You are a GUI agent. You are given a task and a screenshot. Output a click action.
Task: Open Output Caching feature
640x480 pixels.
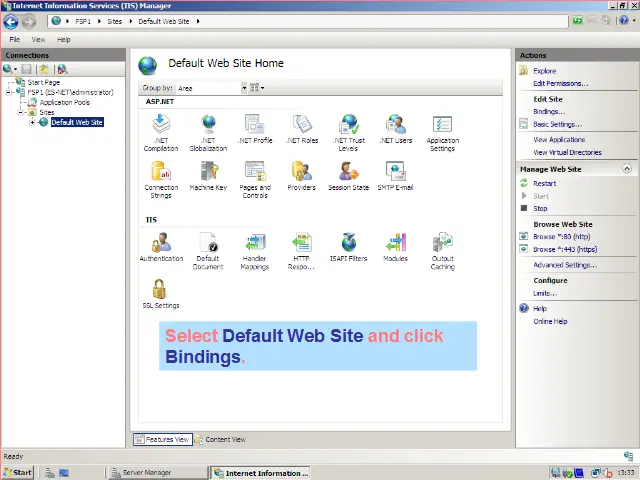coord(442,251)
